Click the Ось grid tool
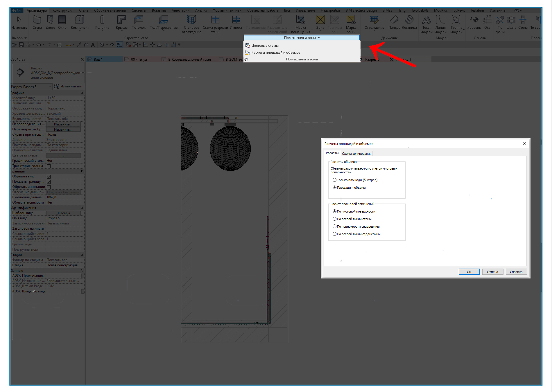Image resolution: width=552 pixels, height=392 pixels. (x=487, y=23)
